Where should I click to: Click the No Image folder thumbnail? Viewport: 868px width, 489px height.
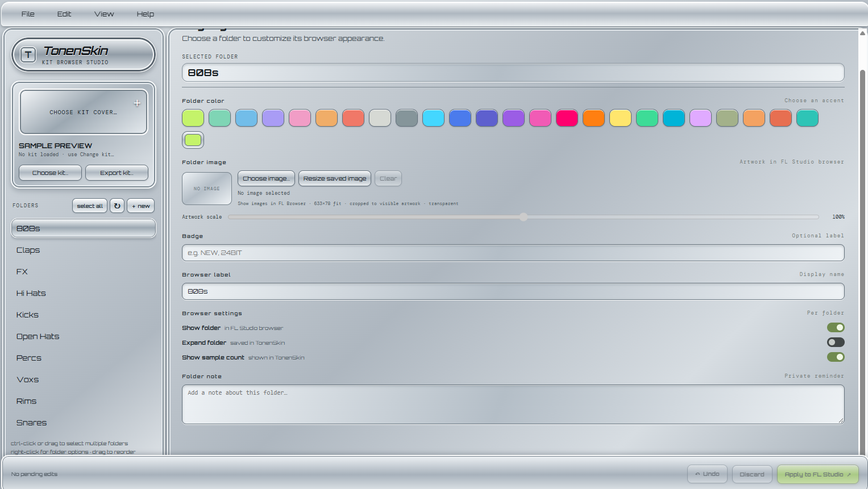[207, 189]
